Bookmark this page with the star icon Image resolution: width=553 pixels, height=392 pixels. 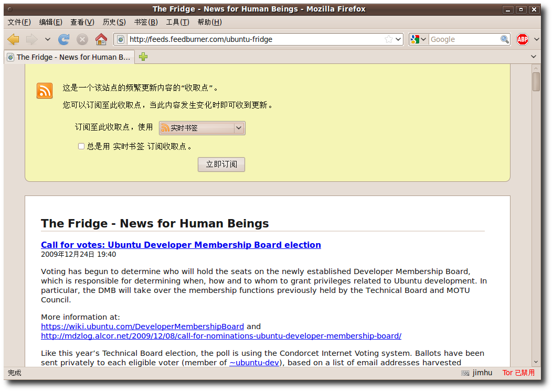coord(389,39)
